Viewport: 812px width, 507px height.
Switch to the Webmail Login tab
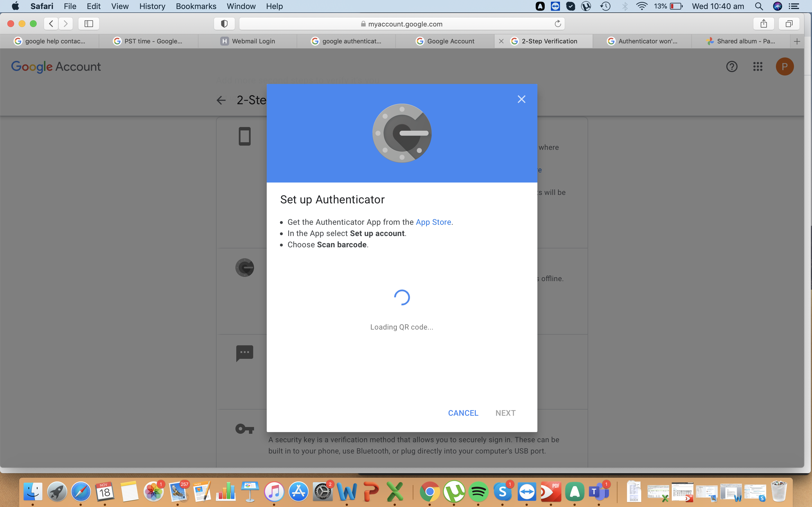pos(254,41)
